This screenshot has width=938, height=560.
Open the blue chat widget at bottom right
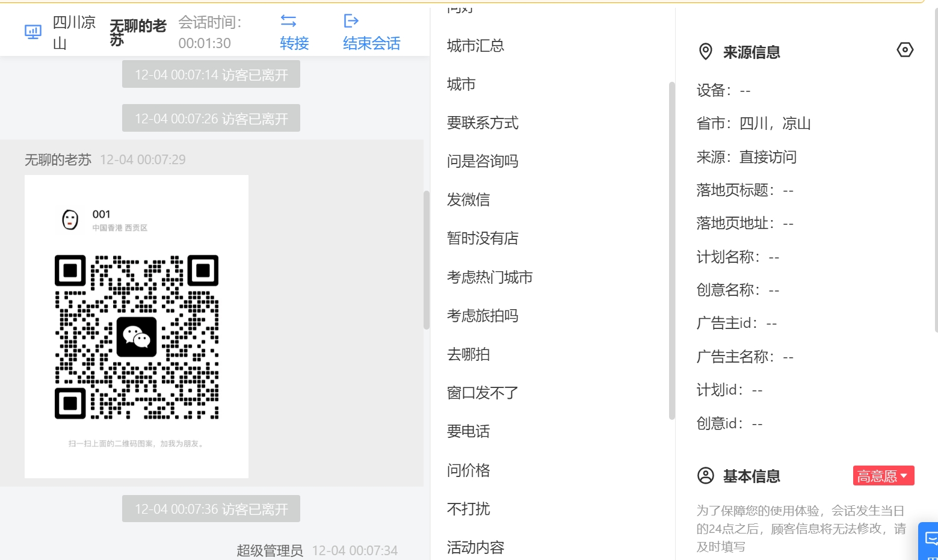[x=929, y=540]
